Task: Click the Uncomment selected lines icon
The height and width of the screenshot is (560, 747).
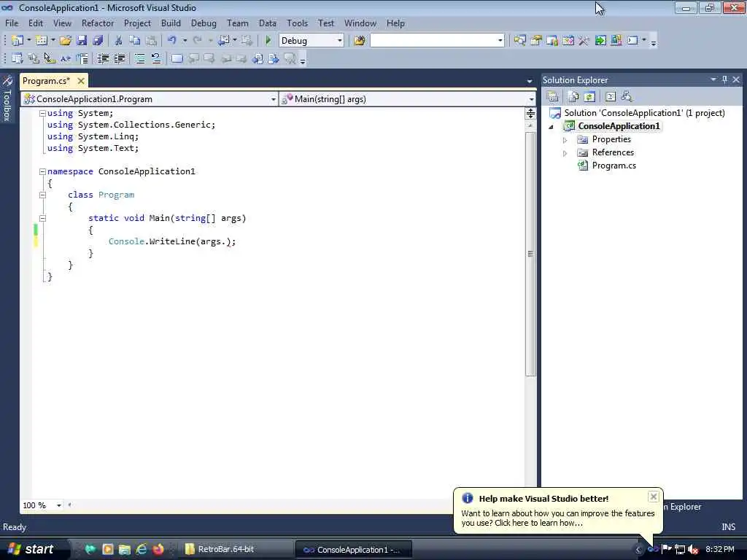Action: coord(156,58)
